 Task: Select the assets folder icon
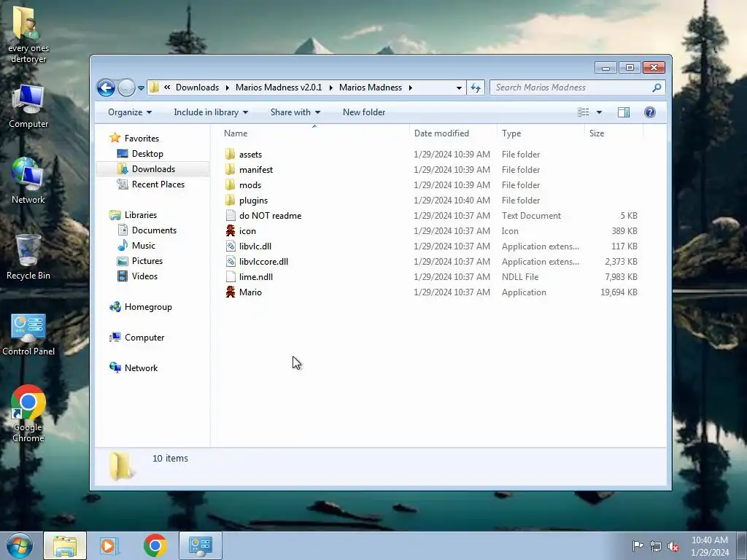230,154
